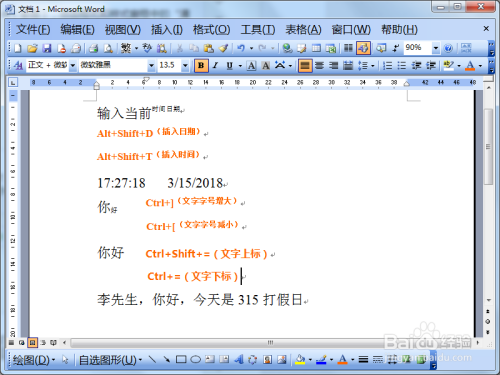500x375 pixels.
Task: Open Print Preview
Action: click(108, 48)
